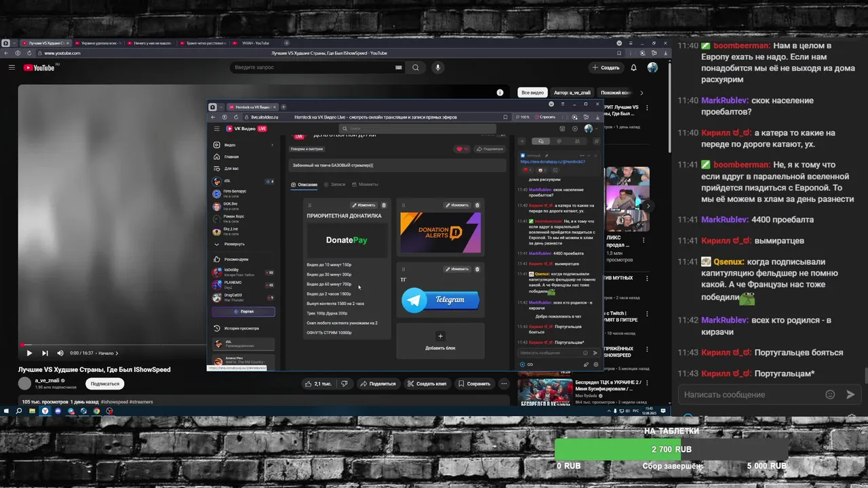This screenshot has height=488, width=868.
Task: Click the YouTube logo
Action: coord(39,68)
